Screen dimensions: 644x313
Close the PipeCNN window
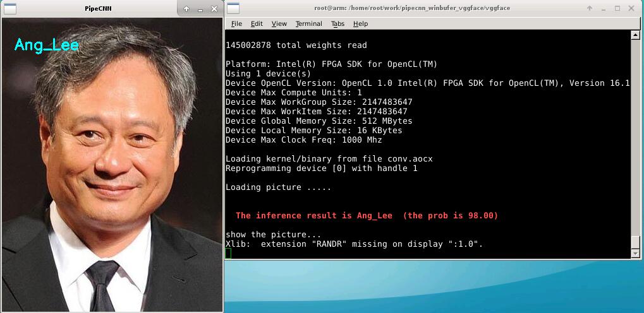pos(214,9)
